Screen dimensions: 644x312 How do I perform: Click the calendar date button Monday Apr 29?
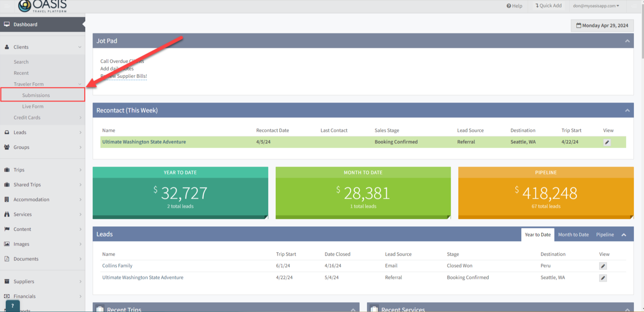tap(602, 26)
